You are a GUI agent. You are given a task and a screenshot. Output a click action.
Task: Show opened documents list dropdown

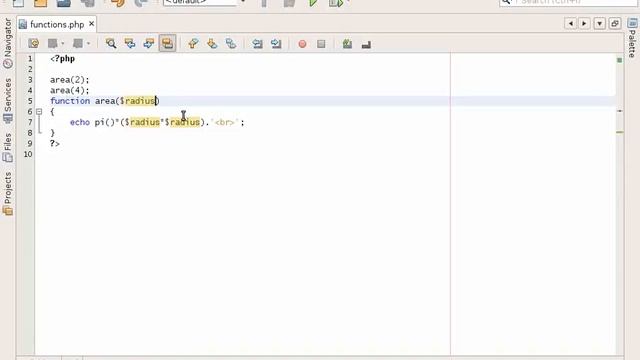pos(599,24)
